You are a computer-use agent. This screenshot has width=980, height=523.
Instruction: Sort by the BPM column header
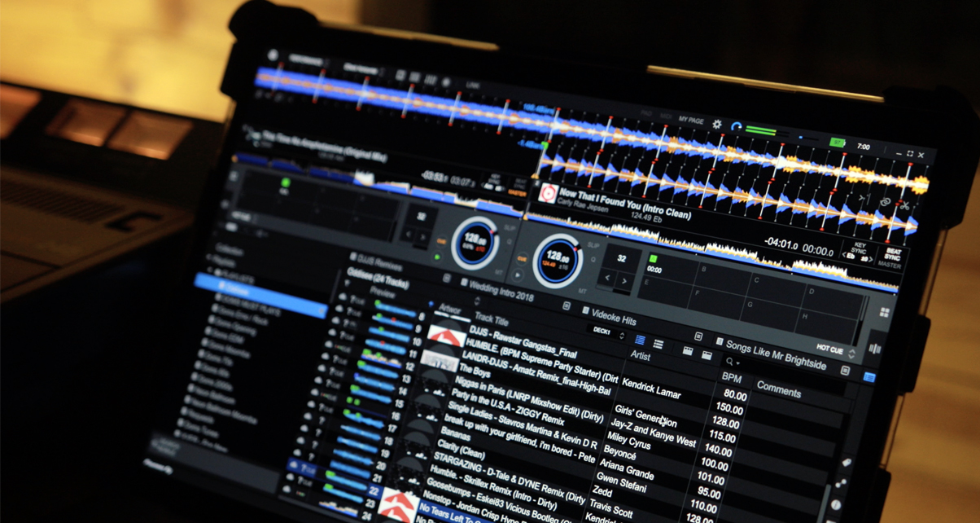[x=731, y=379]
